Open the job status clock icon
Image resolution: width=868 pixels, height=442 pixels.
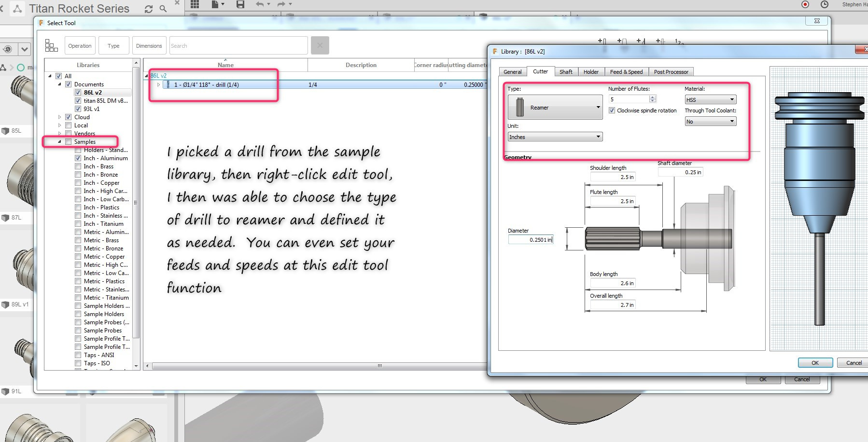[x=825, y=4]
